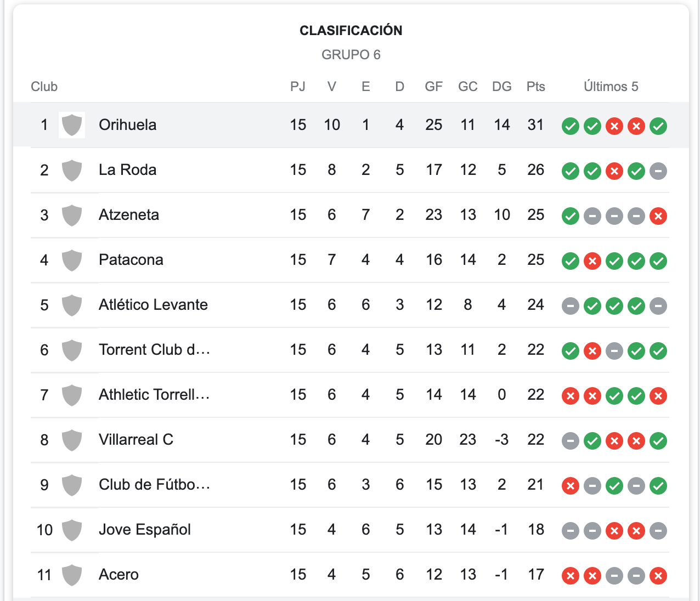Click Atlético Levante's first draw icon
700x601 pixels.
571,306
